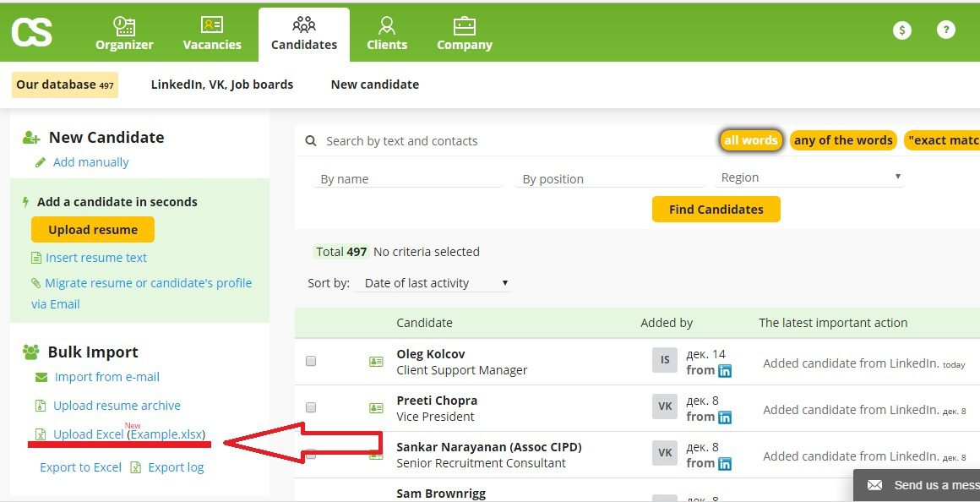Check the checkbox for Oleg Kolcov
This screenshot has height=502, width=980.
310,360
